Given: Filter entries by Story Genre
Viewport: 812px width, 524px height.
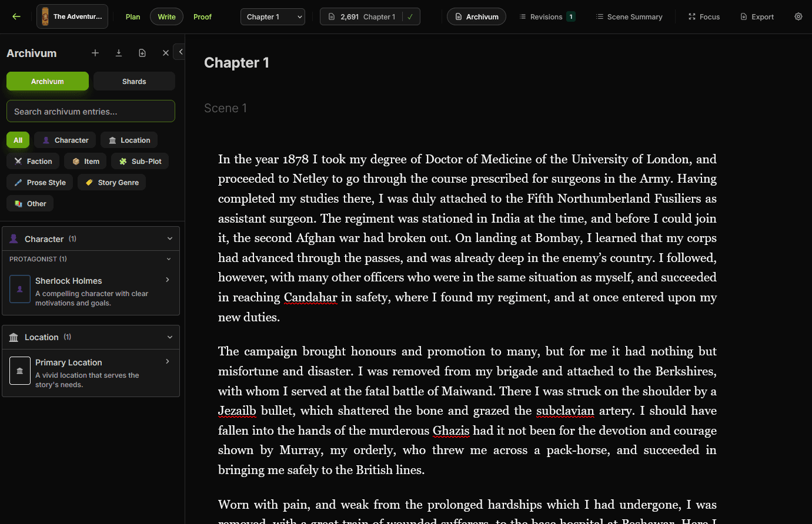Looking at the screenshot, I should point(112,182).
